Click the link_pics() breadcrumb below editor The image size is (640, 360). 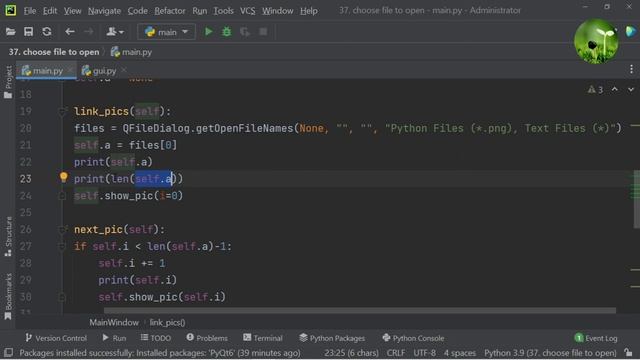[167, 322]
